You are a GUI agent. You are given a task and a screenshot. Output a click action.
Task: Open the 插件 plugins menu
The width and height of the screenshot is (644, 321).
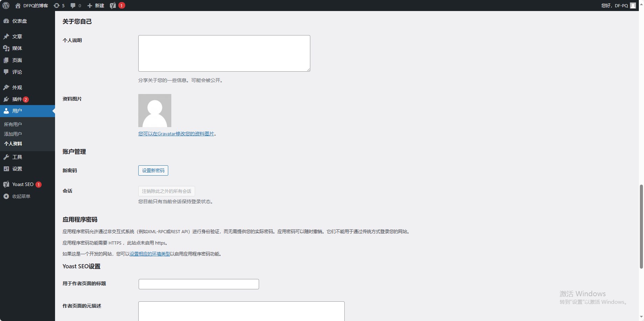tap(17, 99)
